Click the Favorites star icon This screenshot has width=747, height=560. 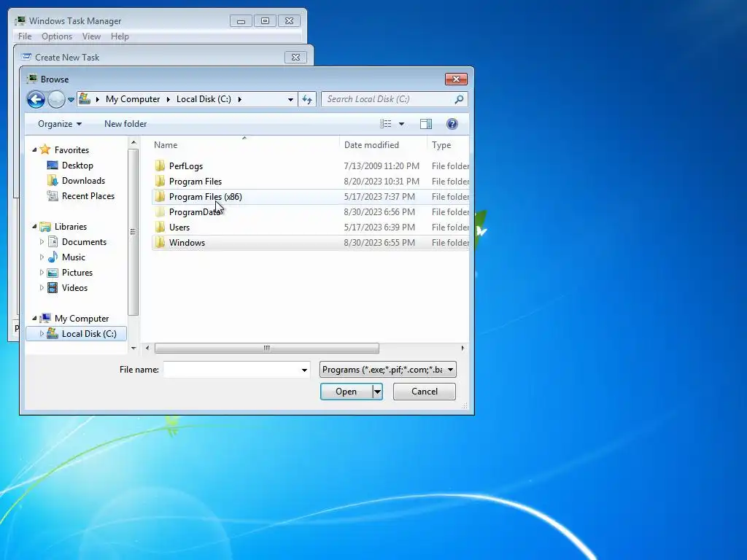point(45,149)
